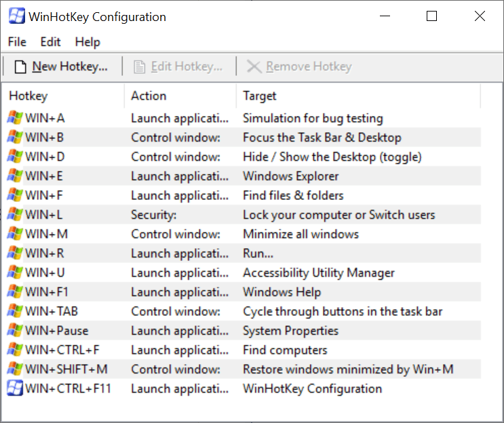Click the Windows flag icon beside WIN+F

pyautogui.click(x=15, y=195)
